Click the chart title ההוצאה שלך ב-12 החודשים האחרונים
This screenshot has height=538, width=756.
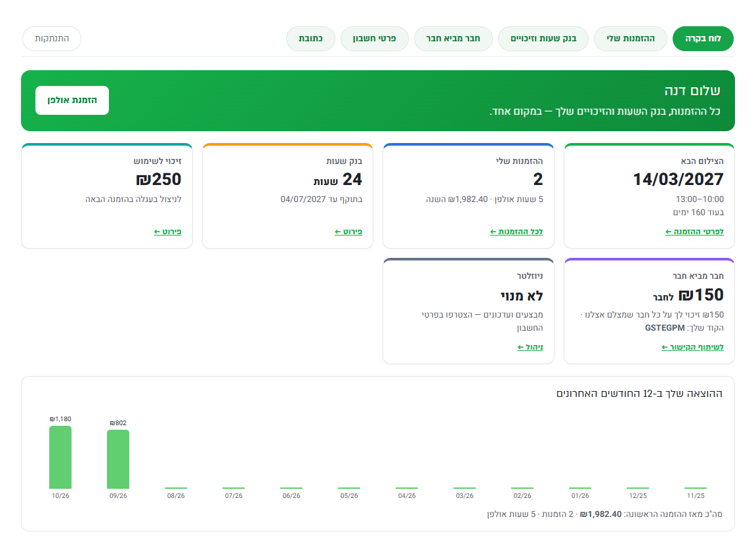pos(639,394)
